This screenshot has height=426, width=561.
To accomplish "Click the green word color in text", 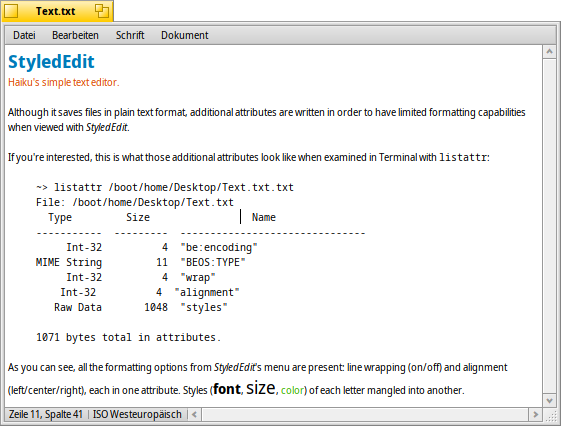I will click(292, 390).
